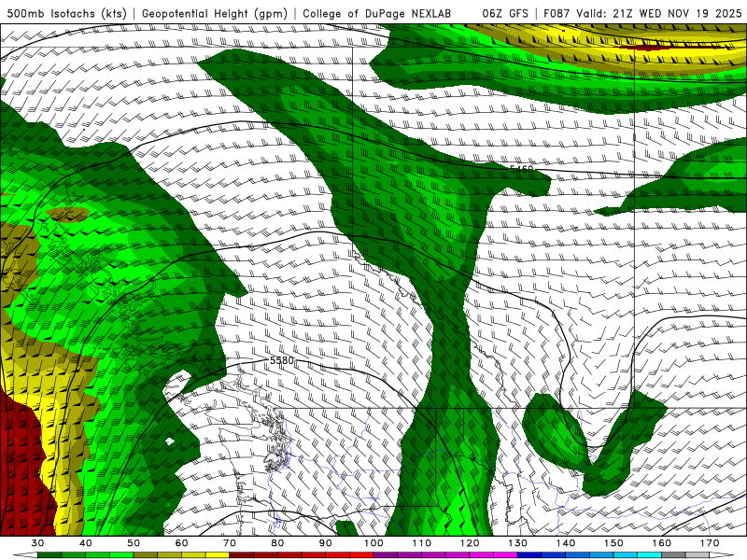Click the legend value 70
The image size is (747, 560).
pyautogui.click(x=230, y=543)
